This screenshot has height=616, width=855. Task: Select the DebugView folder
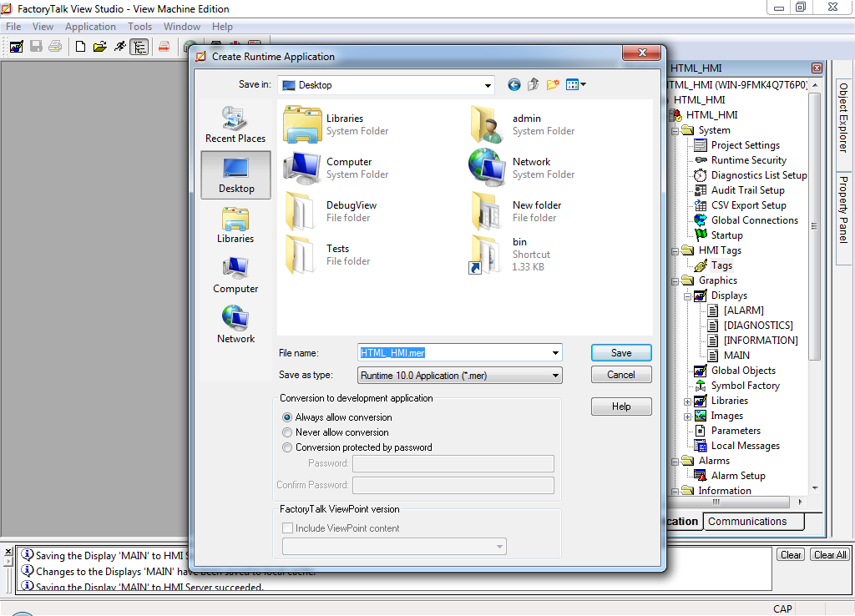click(331, 211)
